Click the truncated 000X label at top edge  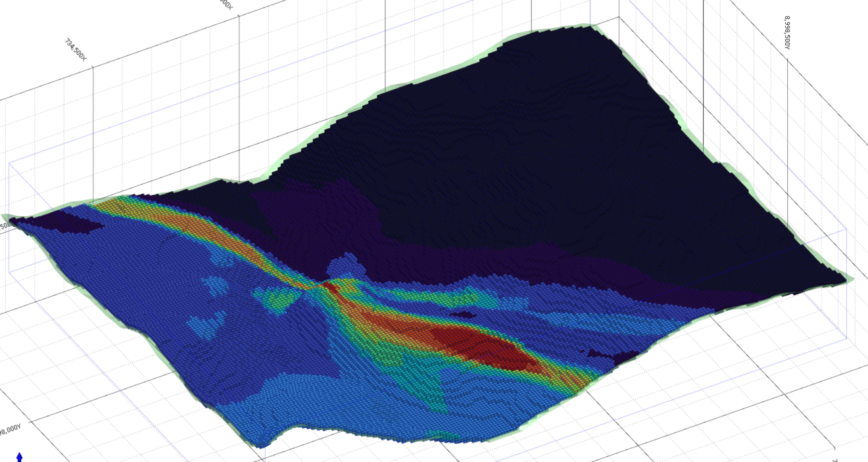tap(226, 4)
